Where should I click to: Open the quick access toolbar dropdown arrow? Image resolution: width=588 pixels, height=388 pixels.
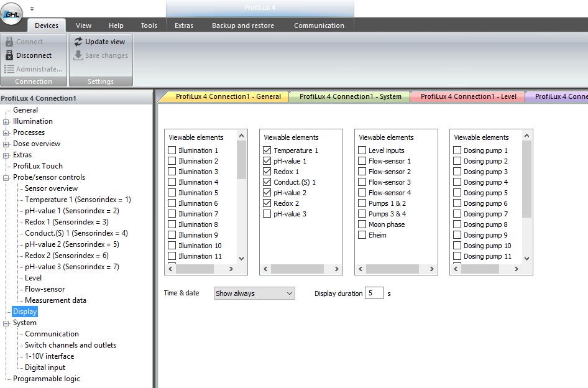click(32, 9)
